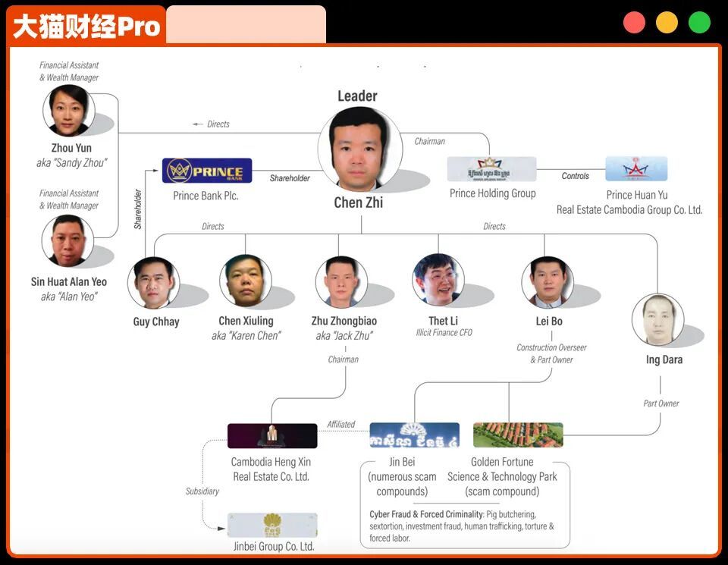Select the "Controls" connector label
This screenshot has width=728, height=565.
click(x=576, y=176)
